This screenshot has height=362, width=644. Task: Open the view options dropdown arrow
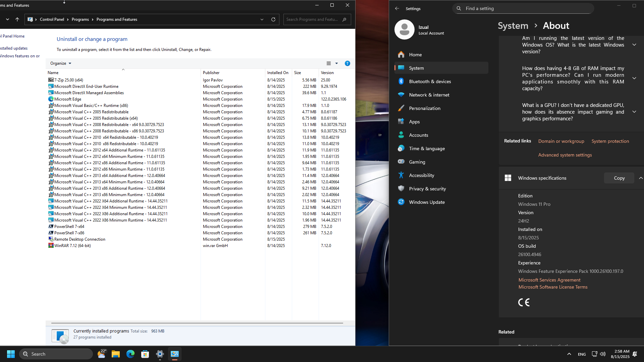(337, 63)
